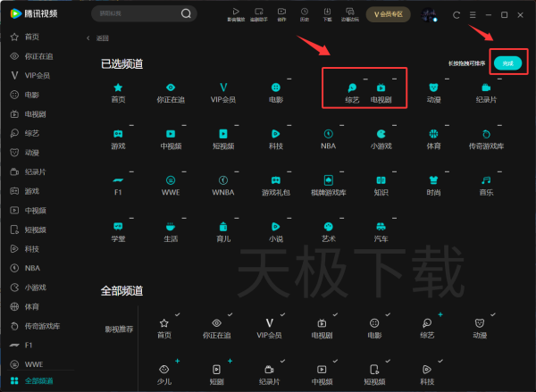This screenshot has width=536, height=392.
Task: Click the search input field at top
Action: [134, 14]
